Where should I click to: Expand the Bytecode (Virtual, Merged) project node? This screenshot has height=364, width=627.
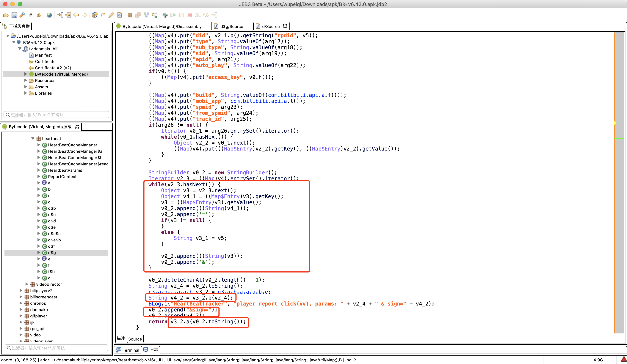[26, 74]
